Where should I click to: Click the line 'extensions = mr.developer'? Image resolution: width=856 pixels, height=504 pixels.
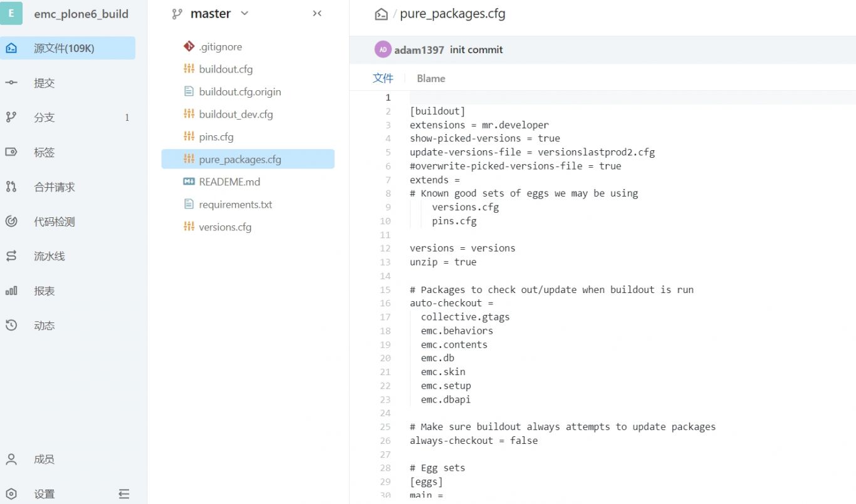coord(479,125)
